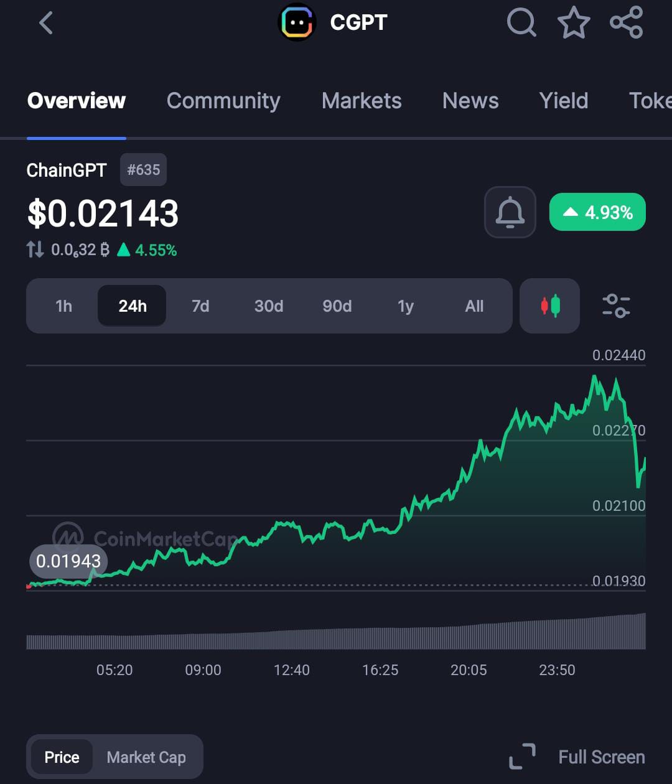Viewport: 672px width, 784px height.
Task: Tap the 4.55% BTC change
Action: click(148, 250)
